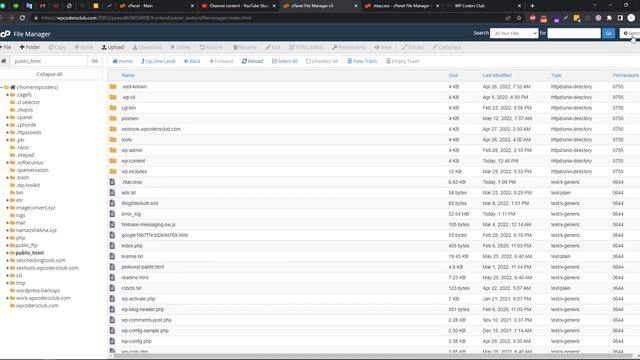Click the Extract toolbar button
The width and height of the screenshot is (640, 360).
coord(413,47)
